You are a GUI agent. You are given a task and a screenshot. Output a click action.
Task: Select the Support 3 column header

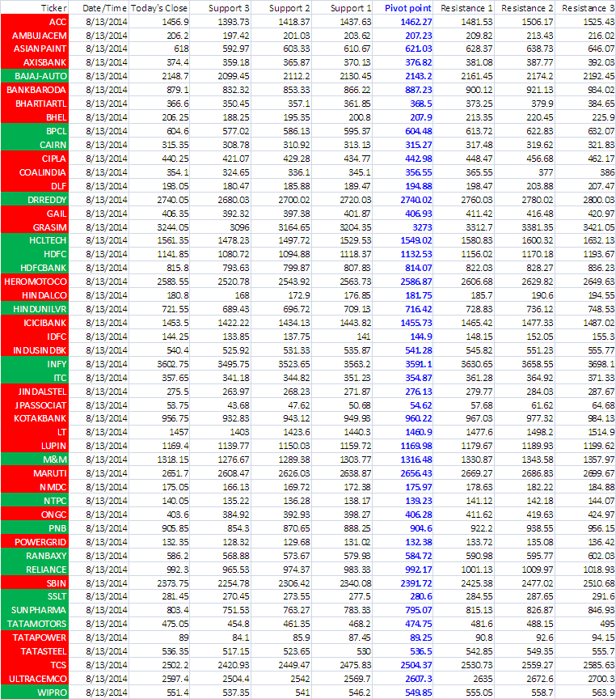(221, 7)
